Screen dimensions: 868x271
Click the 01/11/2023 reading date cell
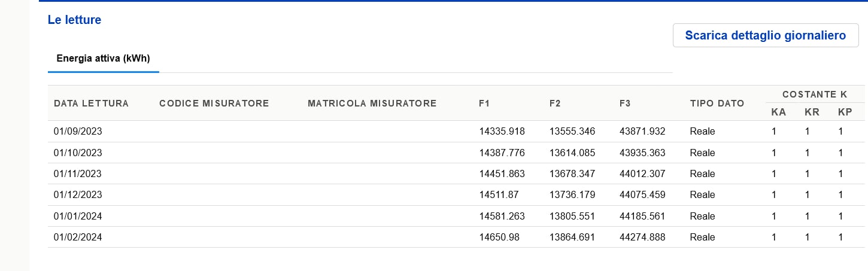pos(78,173)
